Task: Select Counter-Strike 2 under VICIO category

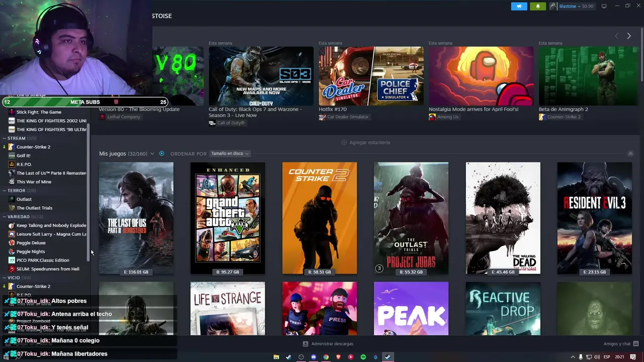Action: pyautogui.click(x=44, y=286)
